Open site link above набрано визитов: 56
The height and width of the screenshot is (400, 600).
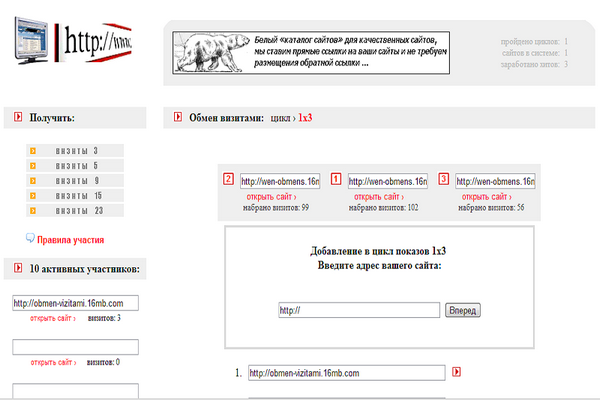point(486,197)
